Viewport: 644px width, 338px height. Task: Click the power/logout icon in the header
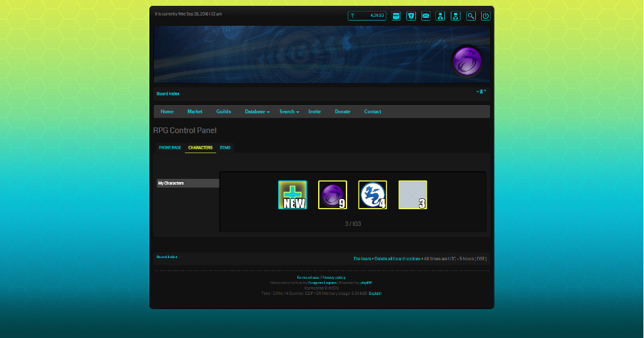pyautogui.click(x=486, y=16)
